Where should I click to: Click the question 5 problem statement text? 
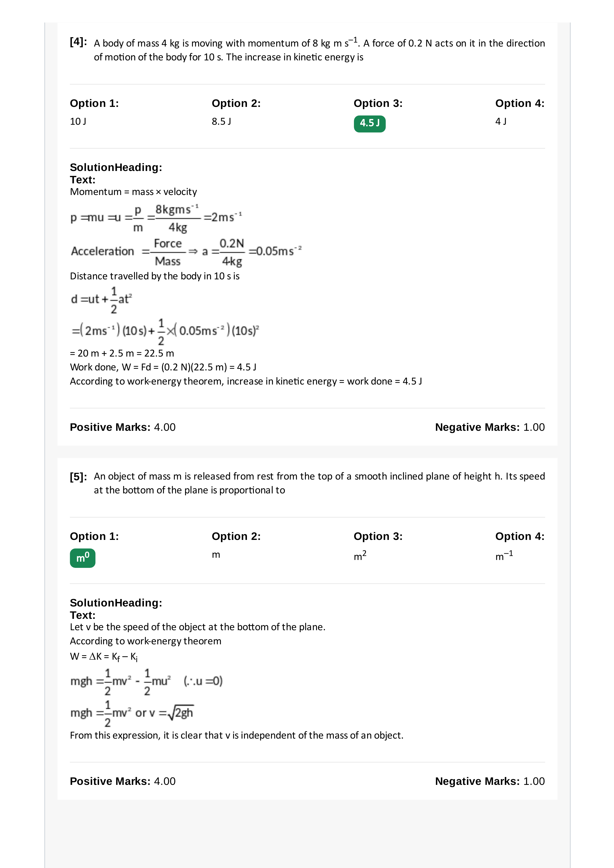click(319, 483)
